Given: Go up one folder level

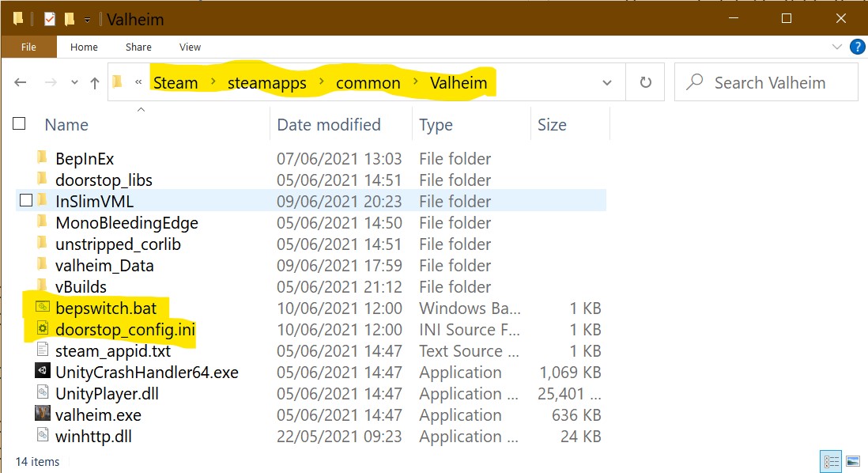Looking at the screenshot, I should click(x=95, y=83).
